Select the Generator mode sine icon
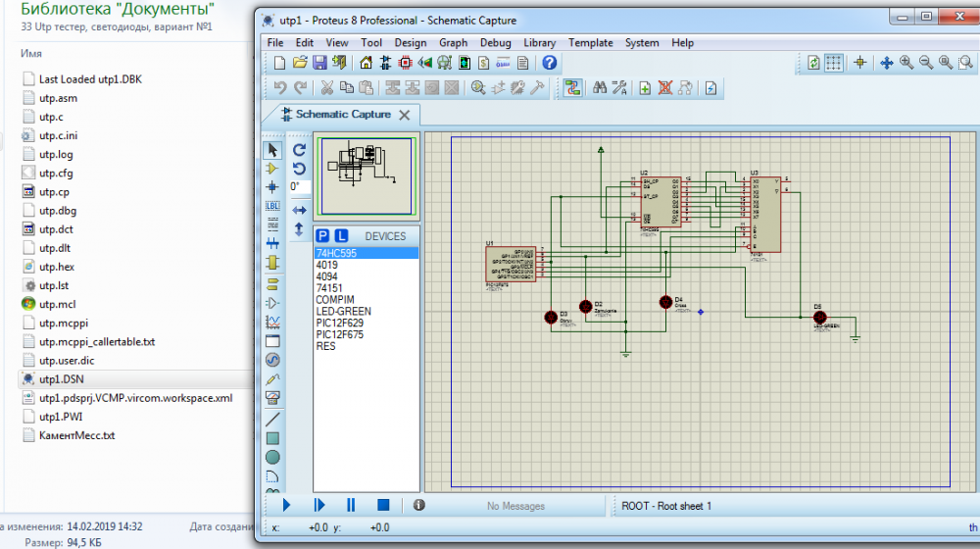Viewport: 980px width, 549px height. [x=272, y=360]
